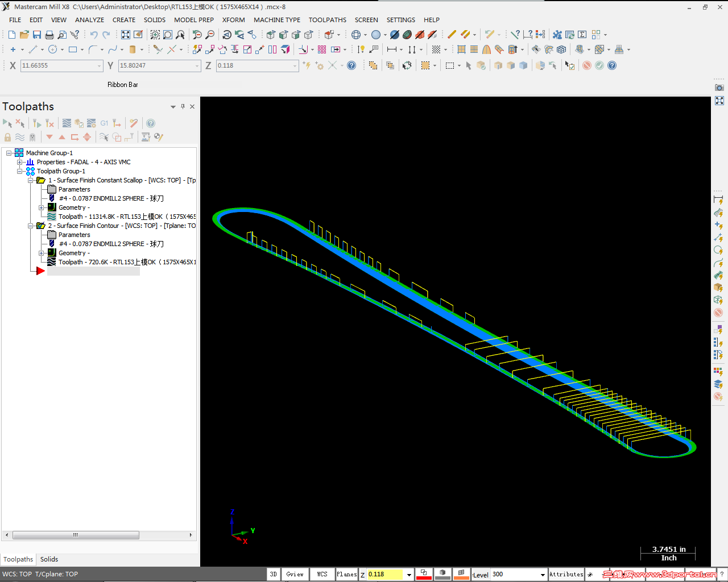Toggle outline shaded display icon
The height and width of the screenshot is (582, 728).
pyautogui.click(x=407, y=35)
